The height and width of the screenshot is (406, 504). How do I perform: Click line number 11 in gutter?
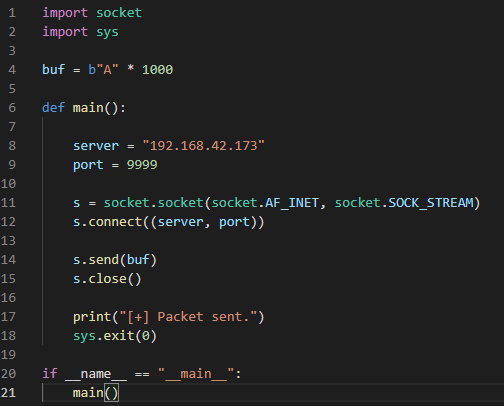8,203
